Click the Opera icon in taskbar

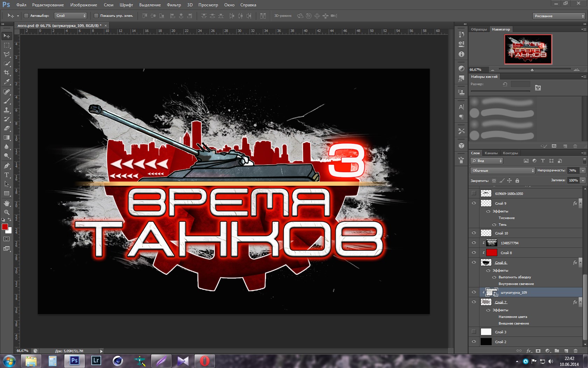click(205, 361)
